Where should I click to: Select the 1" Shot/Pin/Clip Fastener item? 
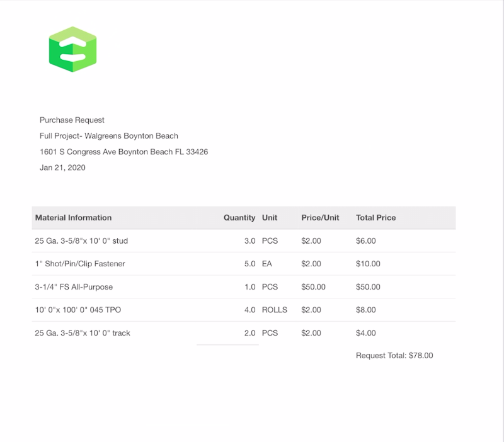point(80,264)
